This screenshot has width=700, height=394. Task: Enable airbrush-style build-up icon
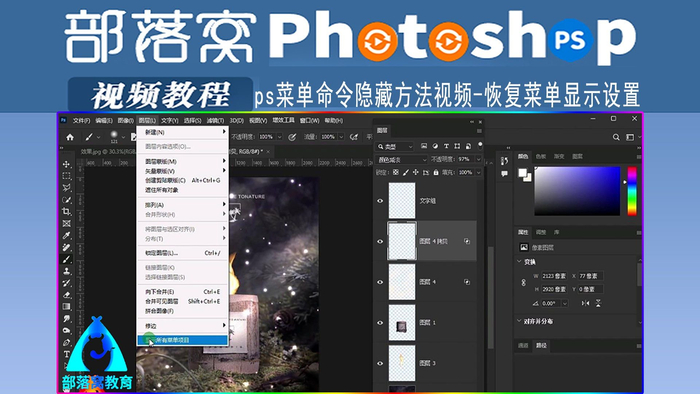[x=354, y=137]
